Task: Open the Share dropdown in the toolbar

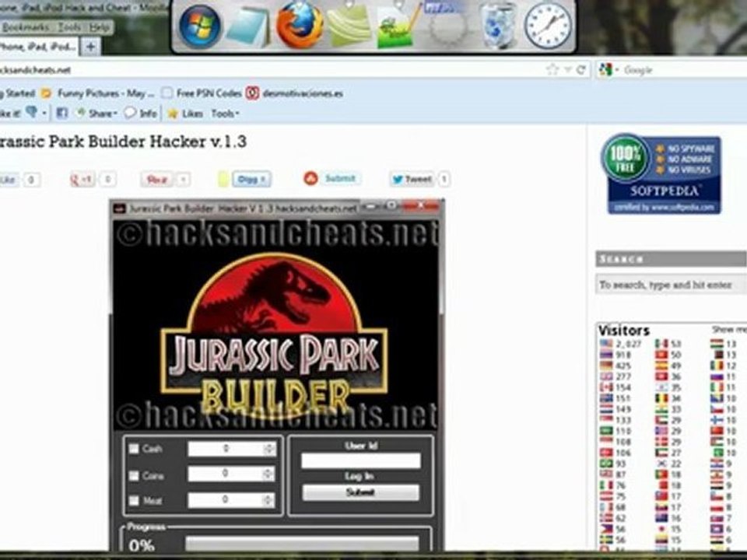Action: [x=96, y=114]
